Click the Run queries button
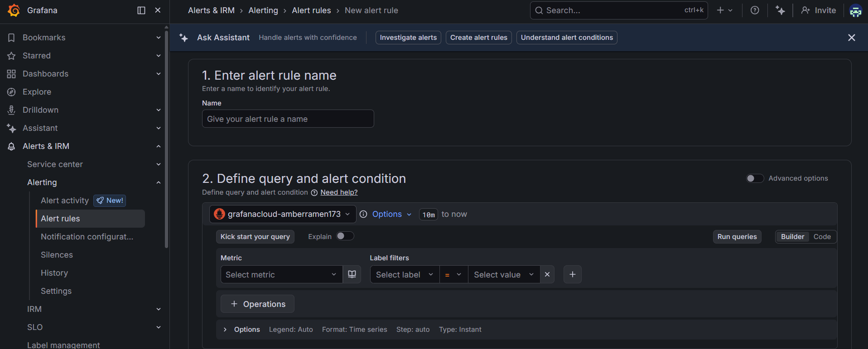Screen dimensions: 868x349 pyautogui.click(x=737, y=237)
